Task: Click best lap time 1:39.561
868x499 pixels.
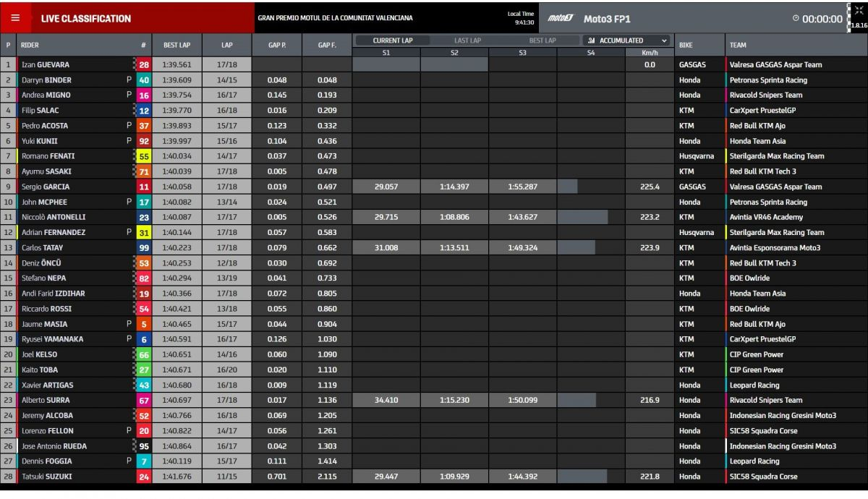Action: 176,65
